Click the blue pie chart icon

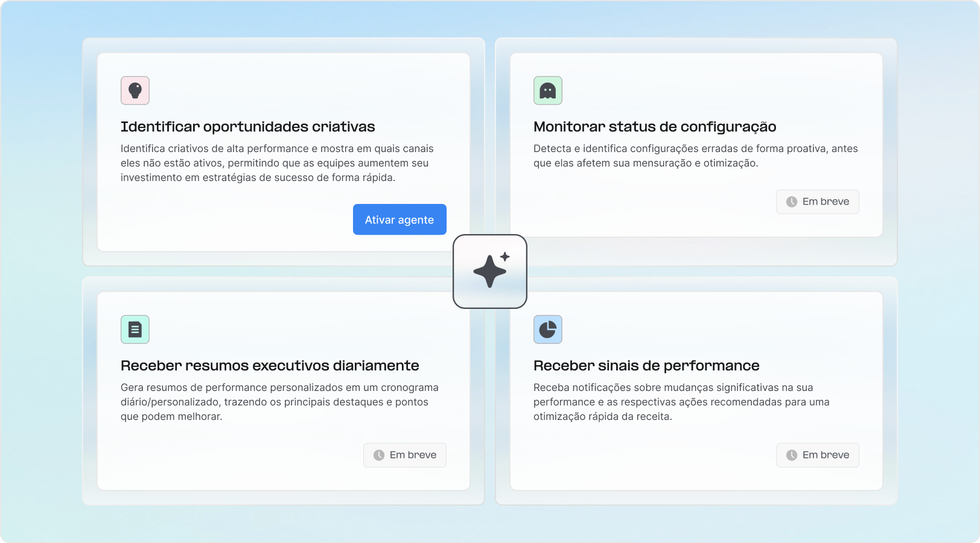pos(548,329)
